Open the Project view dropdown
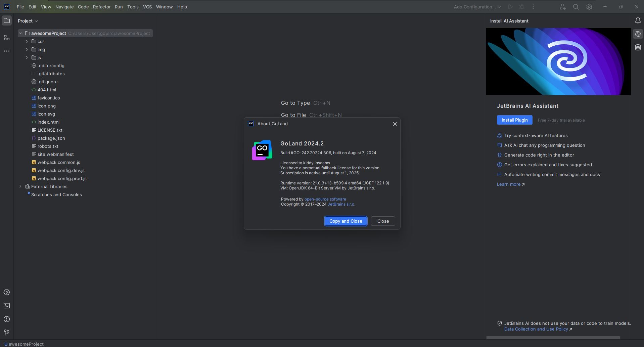This screenshot has width=644, height=347. [x=28, y=21]
